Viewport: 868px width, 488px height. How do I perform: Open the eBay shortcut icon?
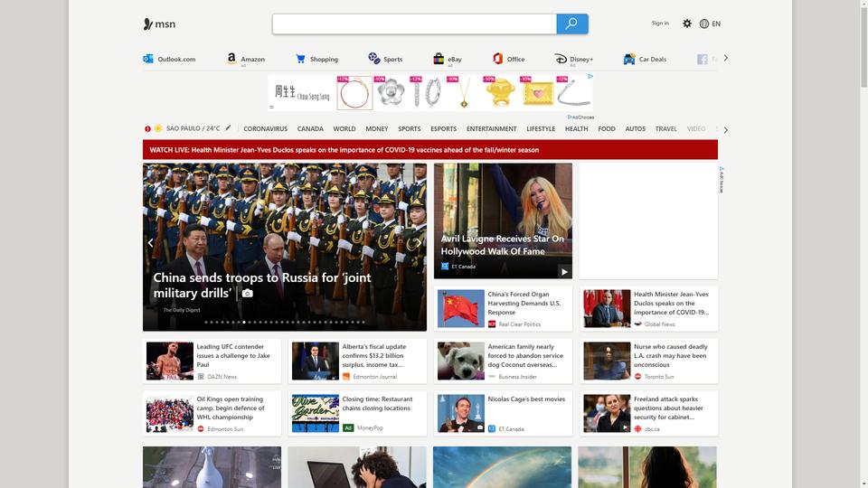(439, 58)
